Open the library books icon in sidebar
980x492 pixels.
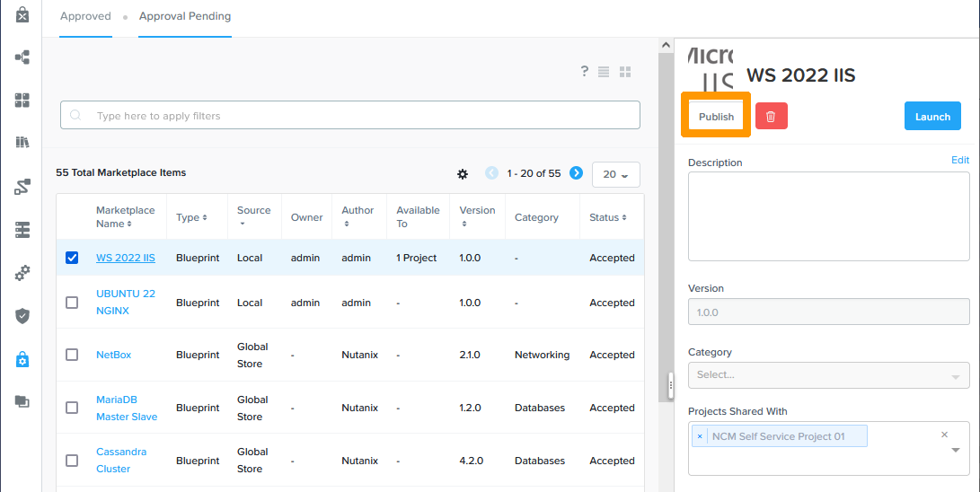(x=22, y=143)
